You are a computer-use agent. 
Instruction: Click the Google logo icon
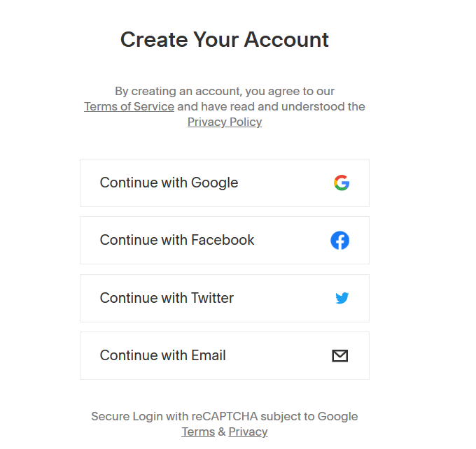click(x=342, y=183)
